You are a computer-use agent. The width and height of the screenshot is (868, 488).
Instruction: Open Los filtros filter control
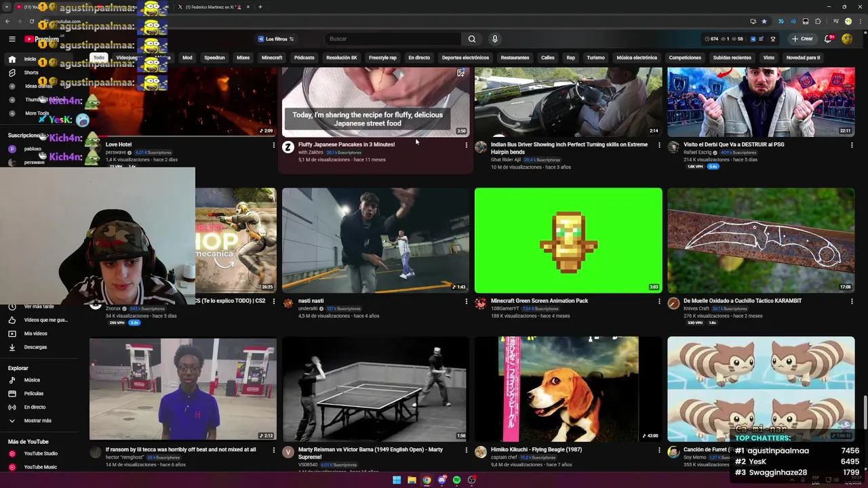pos(276,39)
